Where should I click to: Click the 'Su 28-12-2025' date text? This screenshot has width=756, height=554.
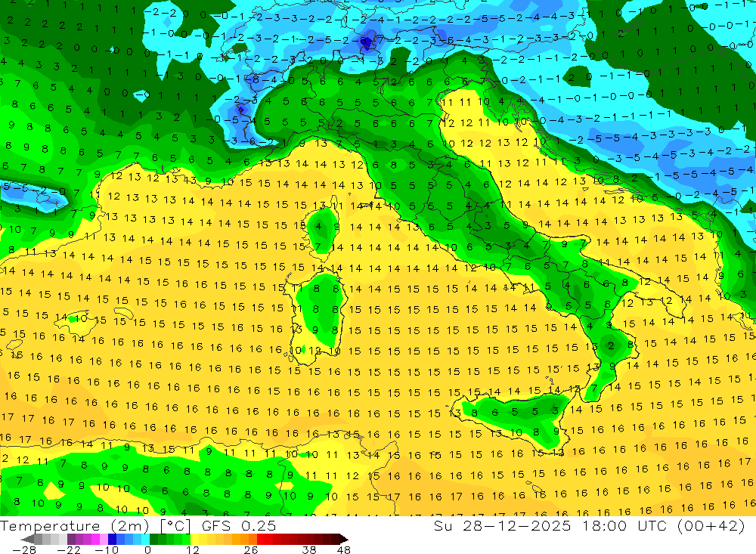(502, 526)
